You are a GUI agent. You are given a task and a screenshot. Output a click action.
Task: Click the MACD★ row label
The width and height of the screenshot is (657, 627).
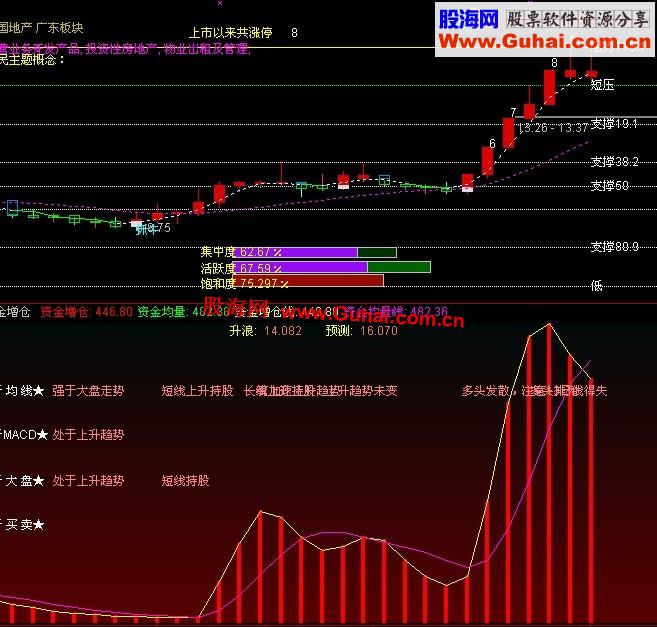click(26, 435)
